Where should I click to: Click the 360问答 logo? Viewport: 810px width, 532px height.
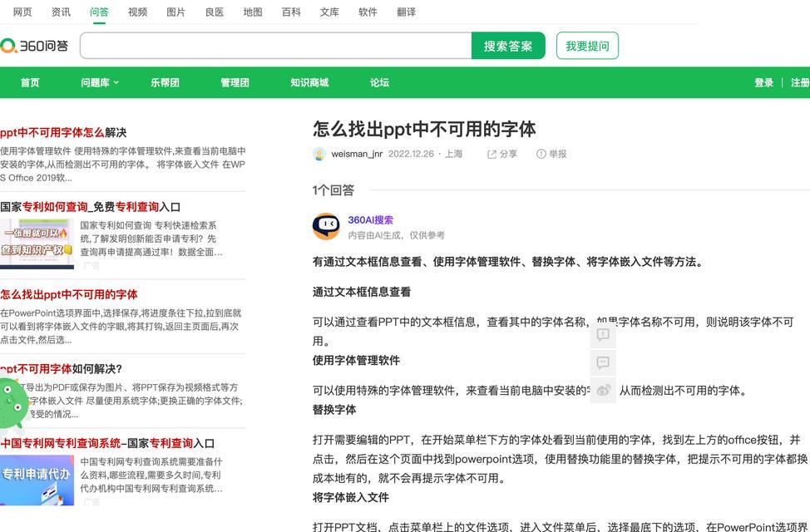(34, 46)
